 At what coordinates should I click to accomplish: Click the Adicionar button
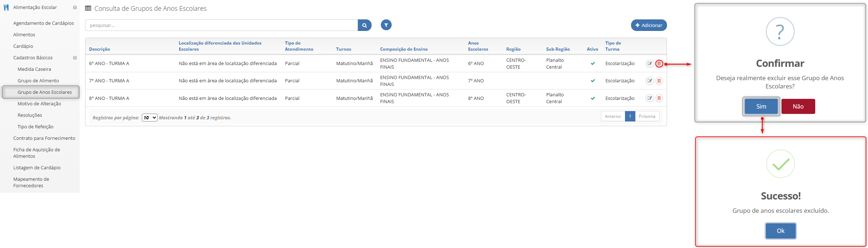pos(649,25)
